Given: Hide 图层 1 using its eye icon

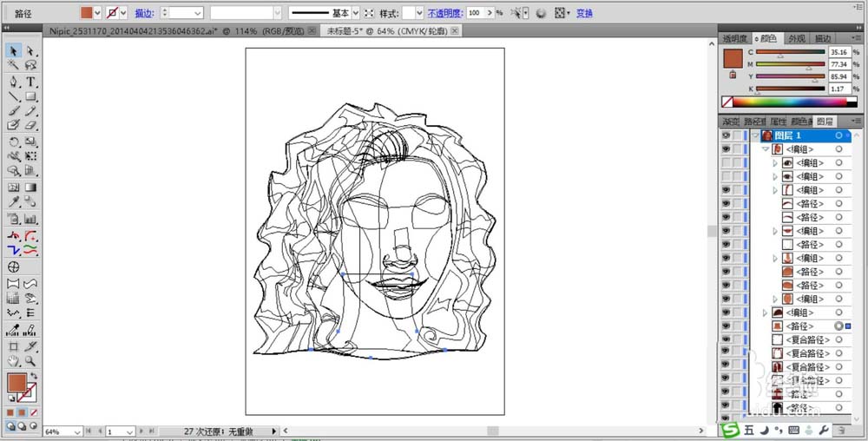Looking at the screenshot, I should [x=726, y=135].
